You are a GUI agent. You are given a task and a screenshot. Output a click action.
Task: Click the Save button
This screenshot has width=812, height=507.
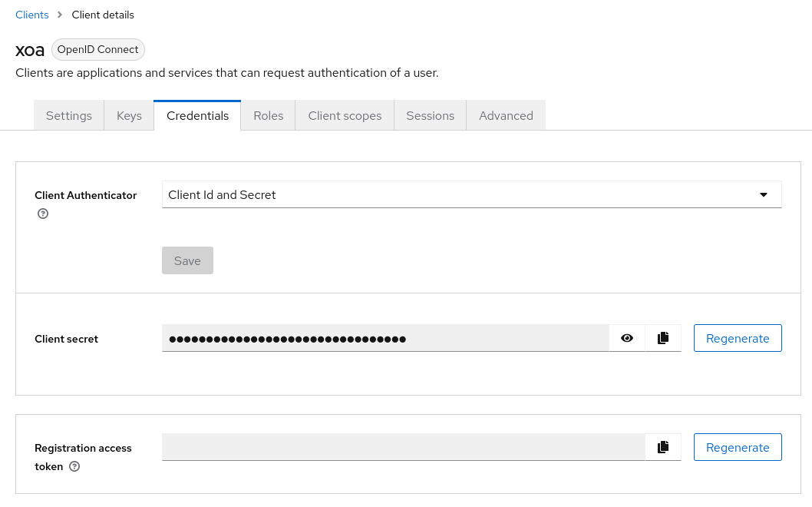pyautogui.click(x=187, y=260)
